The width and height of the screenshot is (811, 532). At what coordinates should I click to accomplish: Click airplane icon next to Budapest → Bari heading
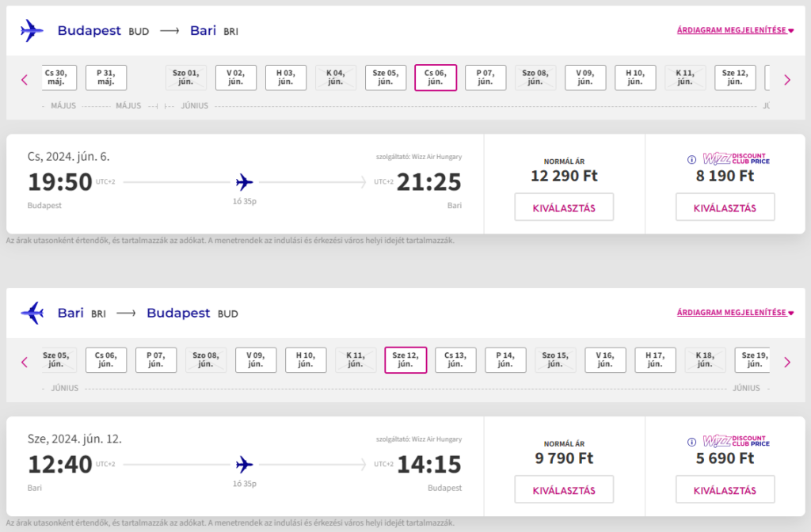point(32,31)
